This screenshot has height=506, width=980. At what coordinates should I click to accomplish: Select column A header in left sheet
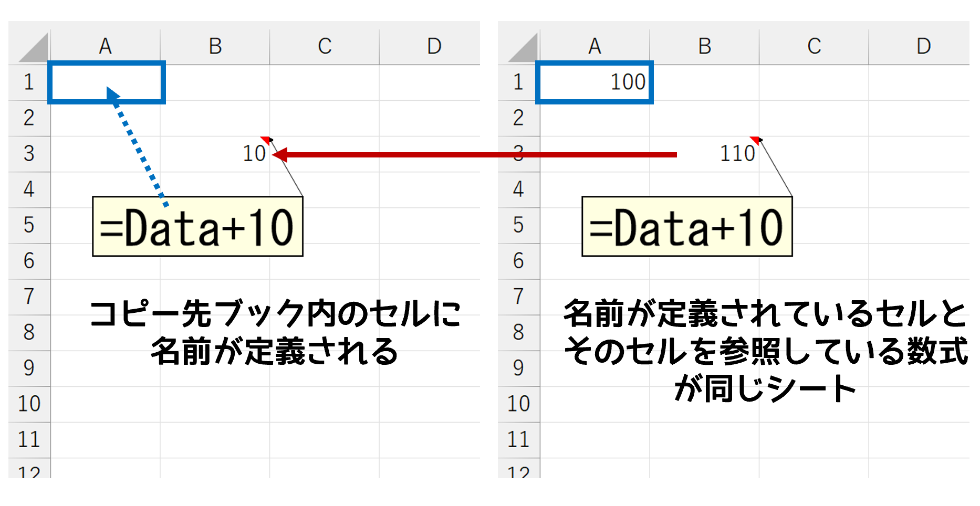pos(106,47)
